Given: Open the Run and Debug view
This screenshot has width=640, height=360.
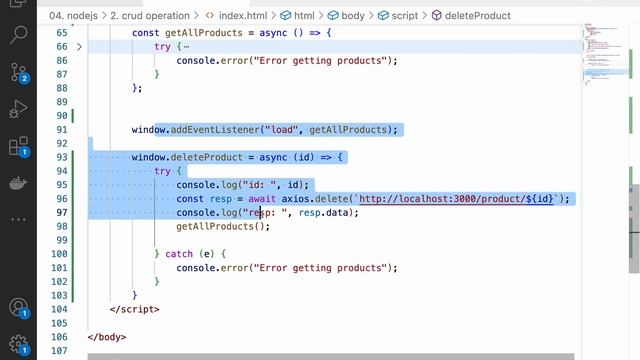Looking at the screenshot, I should pos(18,109).
